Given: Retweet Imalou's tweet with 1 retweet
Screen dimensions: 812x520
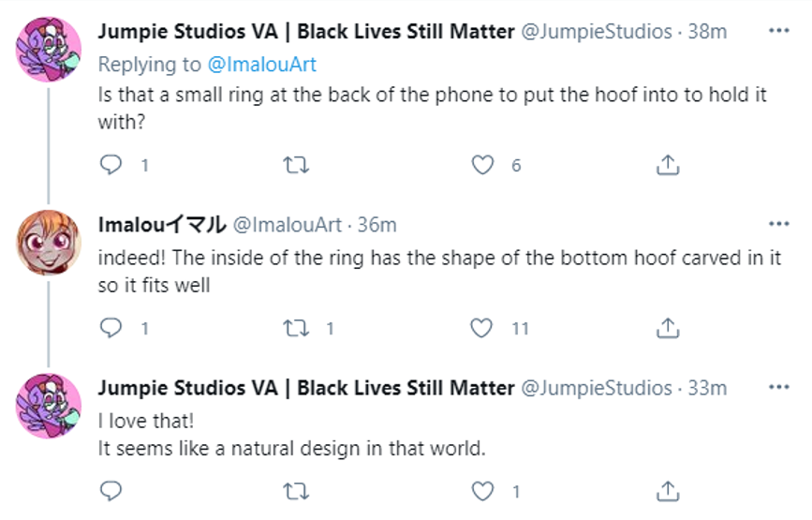Looking at the screenshot, I should click(296, 328).
